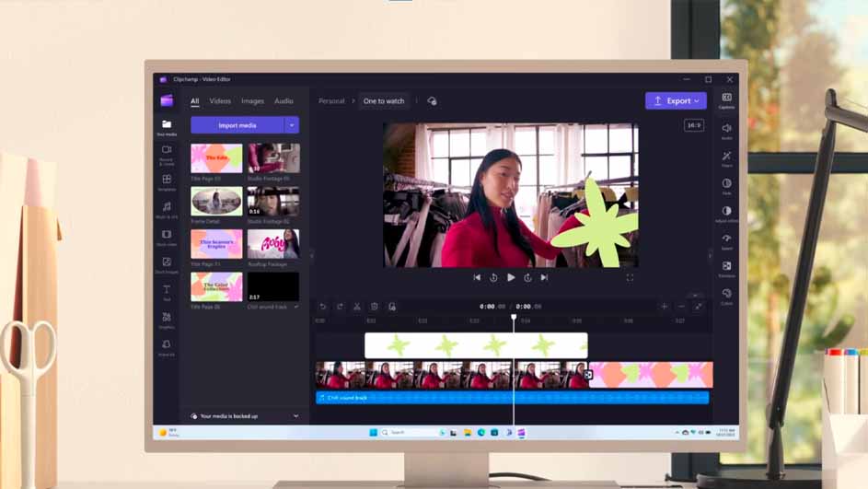Select the Frame Detail media thumbnail
This screenshot has height=489, width=868.
(x=216, y=201)
